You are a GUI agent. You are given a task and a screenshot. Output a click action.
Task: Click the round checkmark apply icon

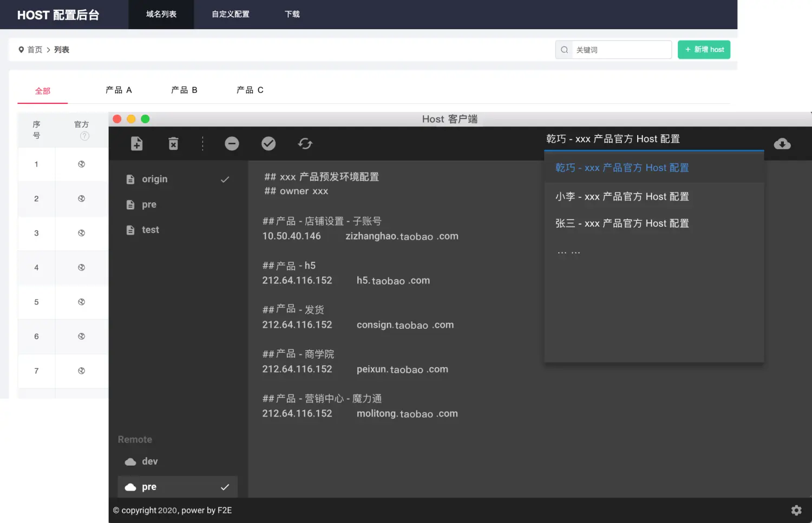pyautogui.click(x=269, y=143)
